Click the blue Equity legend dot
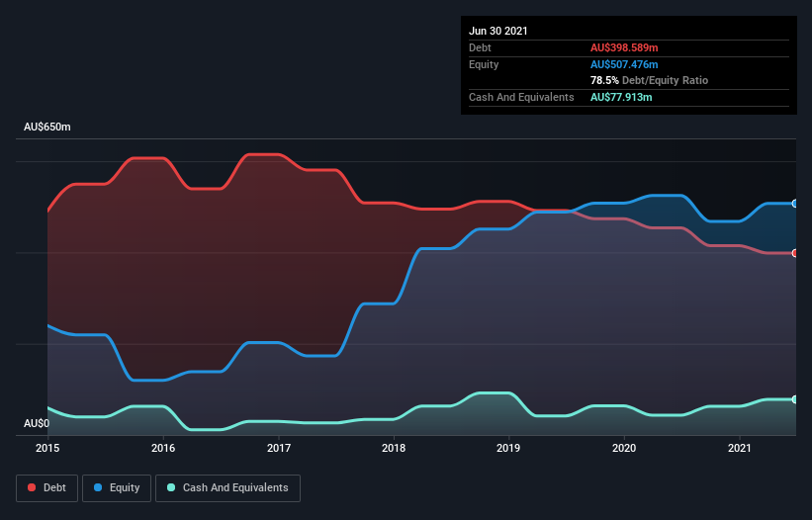 pyautogui.click(x=98, y=487)
